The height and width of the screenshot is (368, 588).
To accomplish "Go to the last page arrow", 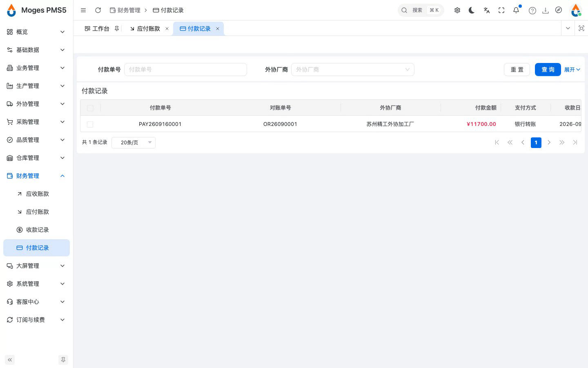I will tap(575, 142).
